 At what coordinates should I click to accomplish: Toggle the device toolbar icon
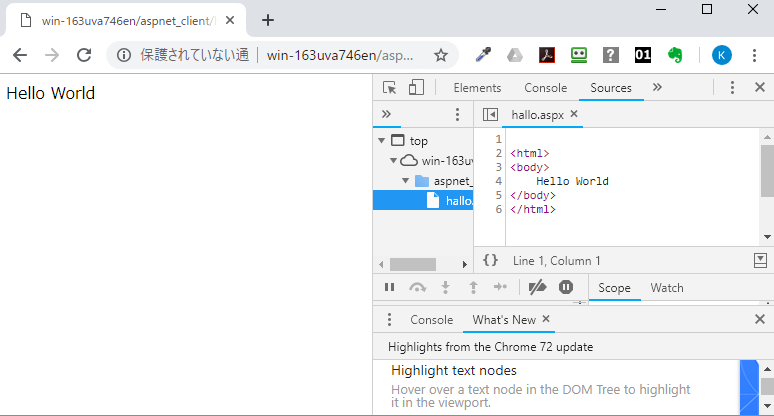(416, 88)
